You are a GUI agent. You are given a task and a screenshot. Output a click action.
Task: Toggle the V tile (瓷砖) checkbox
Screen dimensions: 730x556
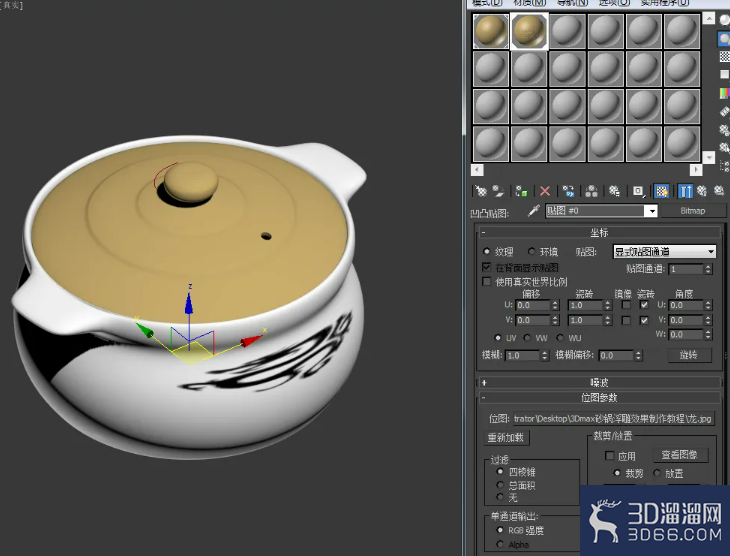[x=644, y=320]
